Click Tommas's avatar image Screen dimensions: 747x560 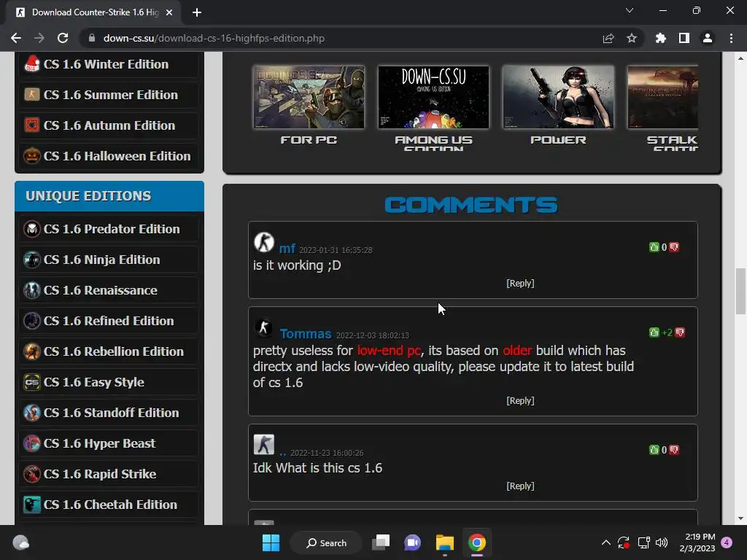pyautogui.click(x=263, y=327)
